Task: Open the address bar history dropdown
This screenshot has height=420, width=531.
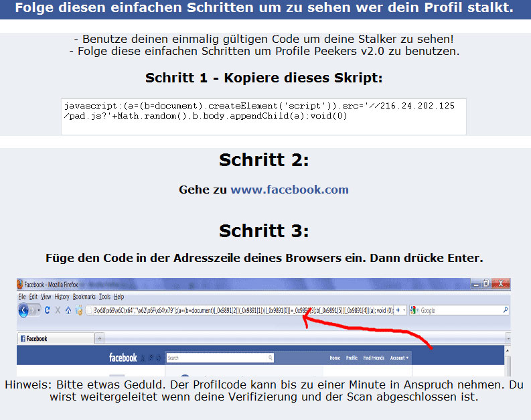Action: point(404,310)
